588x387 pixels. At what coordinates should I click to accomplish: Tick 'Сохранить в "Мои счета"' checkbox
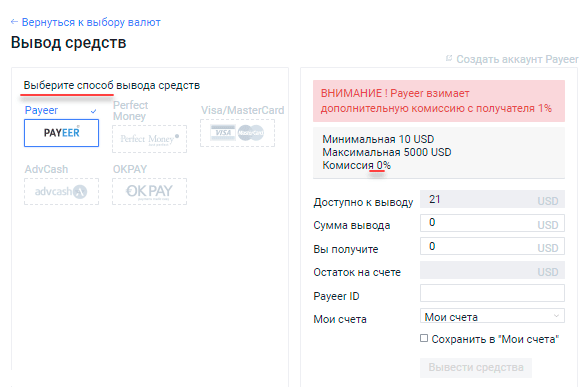[x=424, y=338]
